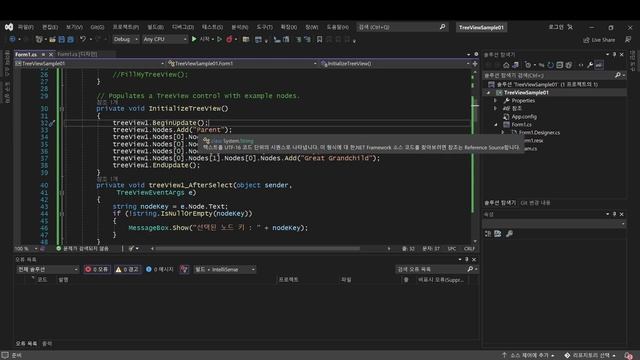Select App.config in Solution Explorer
The height and width of the screenshot is (360, 640).
pyautogui.click(x=524, y=117)
